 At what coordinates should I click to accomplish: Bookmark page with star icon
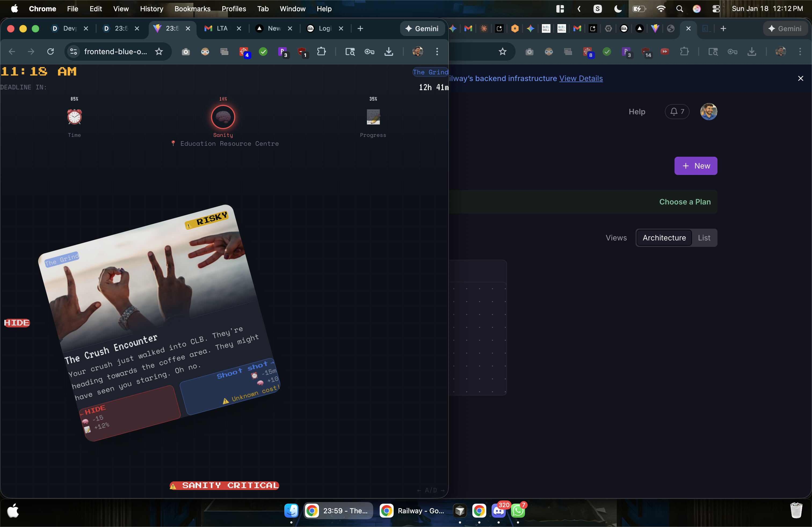pyautogui.click(x=159, y=52)
